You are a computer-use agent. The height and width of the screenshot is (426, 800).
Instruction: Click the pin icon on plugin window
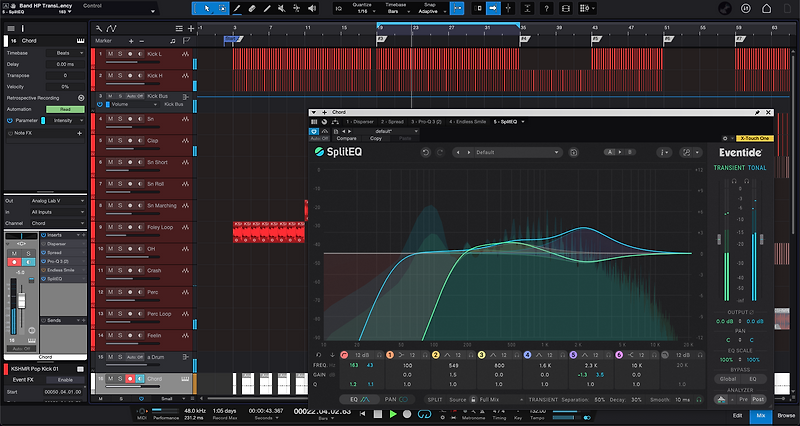pyautogui.click(x=756, y=113)
